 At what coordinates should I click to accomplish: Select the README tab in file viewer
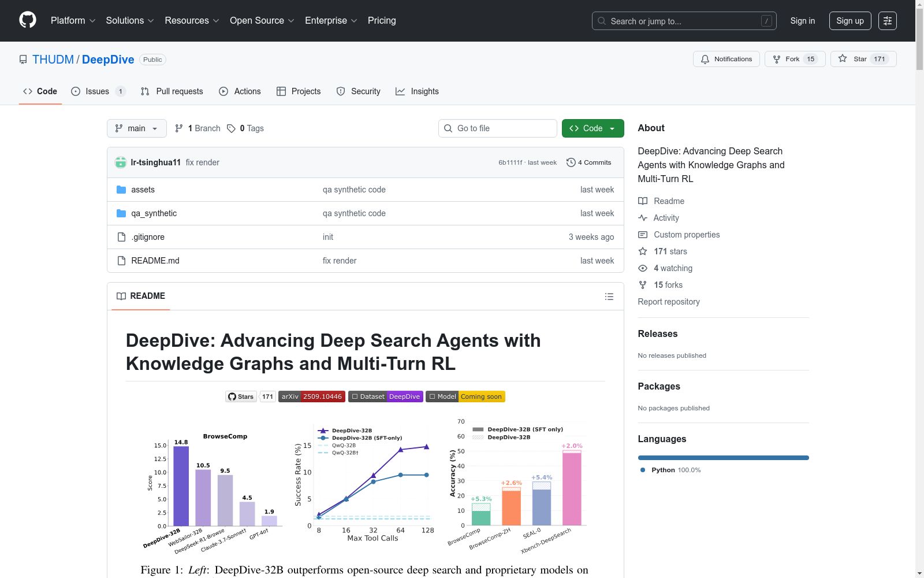point(141,296)
